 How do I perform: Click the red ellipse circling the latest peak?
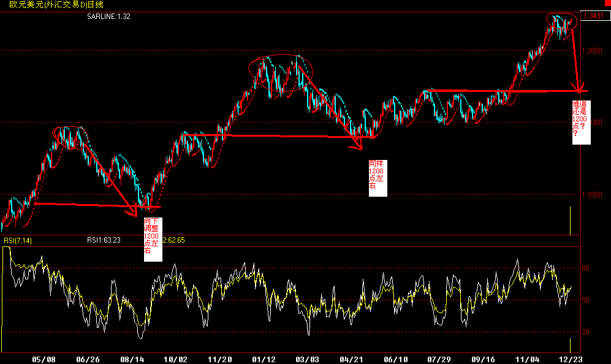click(563, 20)
